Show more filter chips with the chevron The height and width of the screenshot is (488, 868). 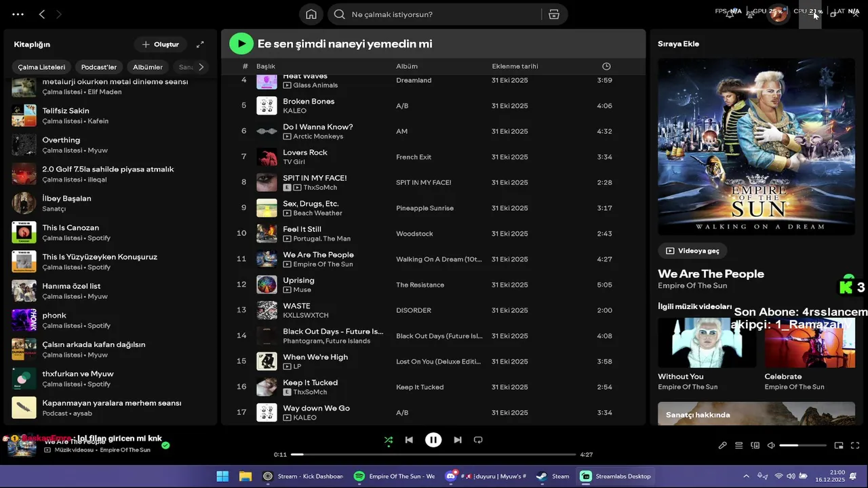point(201,67)
